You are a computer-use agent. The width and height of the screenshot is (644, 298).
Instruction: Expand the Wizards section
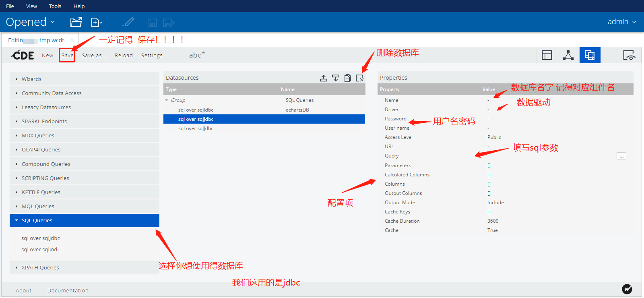coord(85,79)
